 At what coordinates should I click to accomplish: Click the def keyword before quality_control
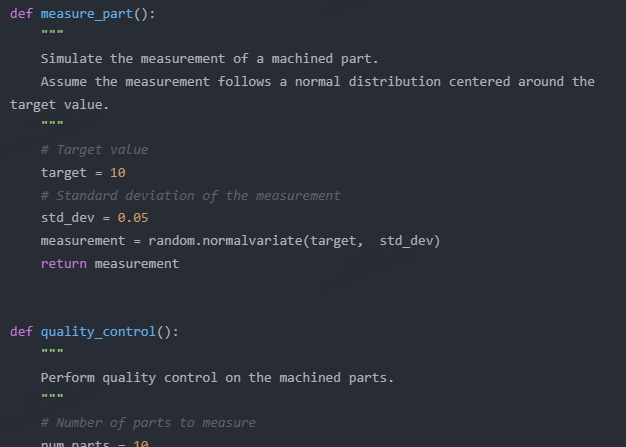[x=21, y=332]
